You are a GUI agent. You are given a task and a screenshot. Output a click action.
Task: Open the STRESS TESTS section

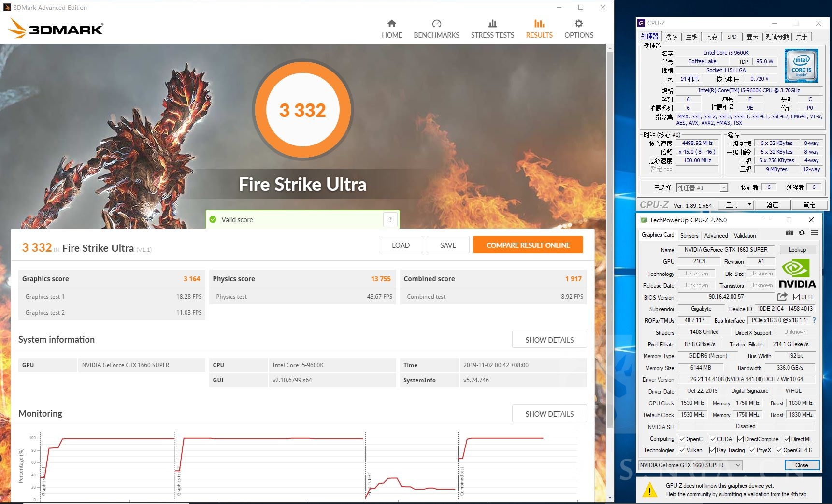point(492,29)
